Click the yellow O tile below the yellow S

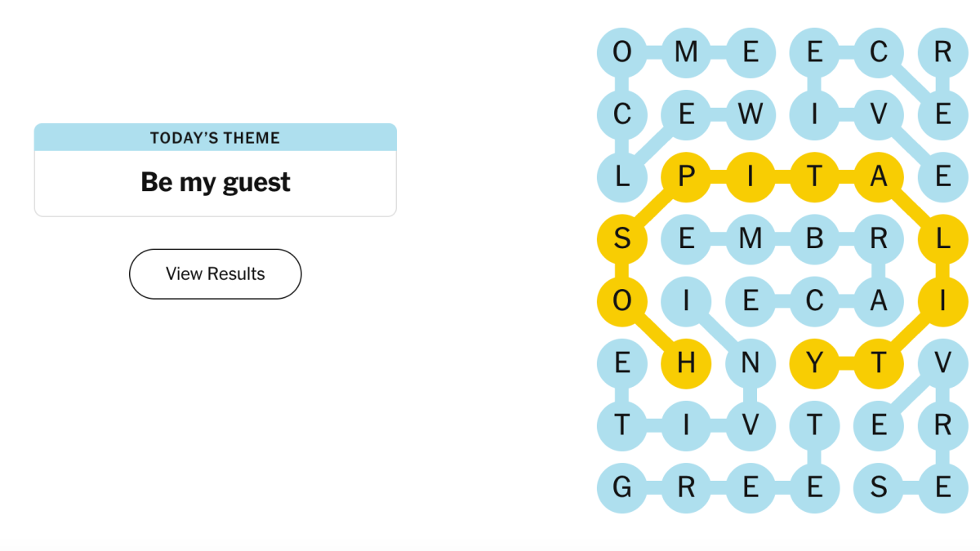coord(621,301)
